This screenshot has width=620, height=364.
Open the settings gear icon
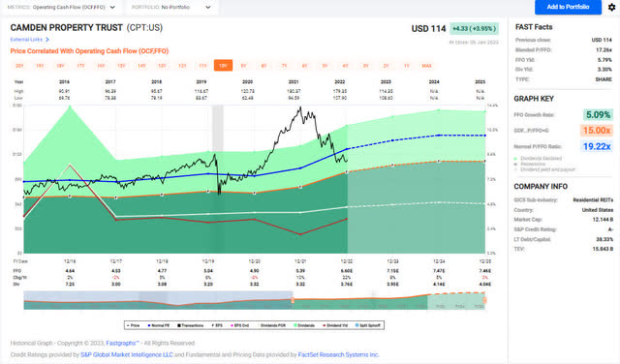(611, 7)
